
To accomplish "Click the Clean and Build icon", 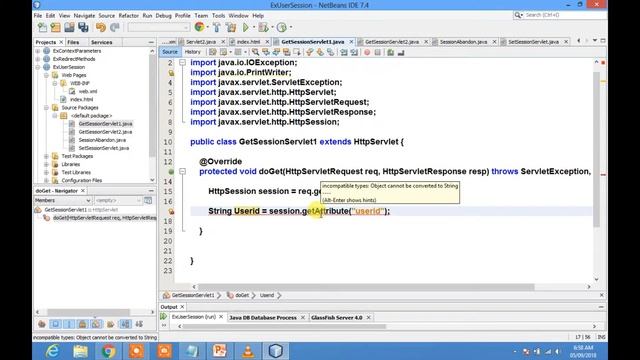I will tap(231, 27).
